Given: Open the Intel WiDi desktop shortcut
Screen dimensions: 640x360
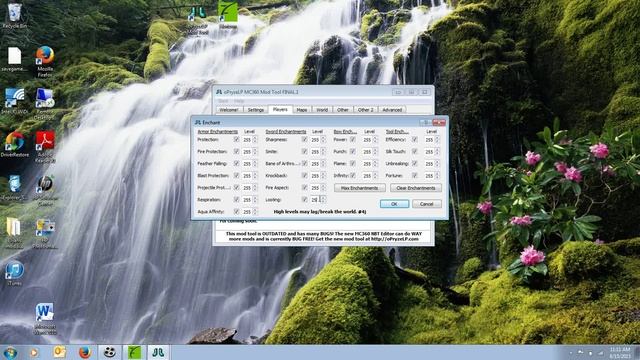Looking at the screenshot, I should (x=14, y=100).
